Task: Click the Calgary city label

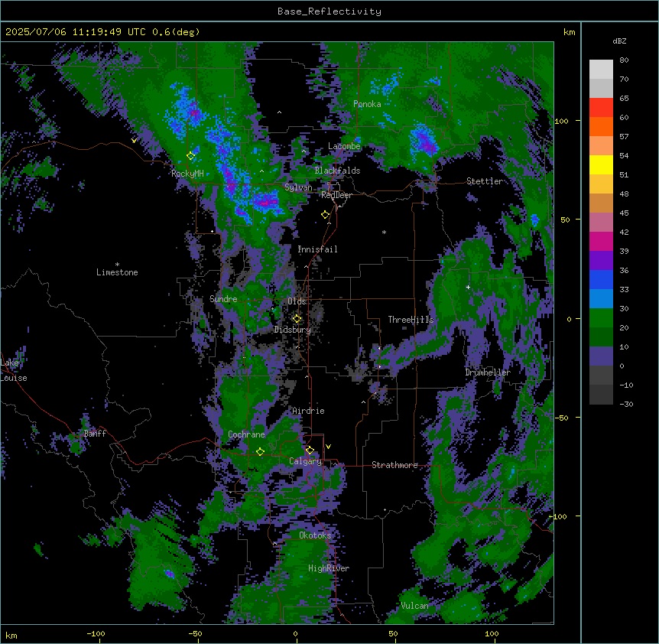Action: 306,461
